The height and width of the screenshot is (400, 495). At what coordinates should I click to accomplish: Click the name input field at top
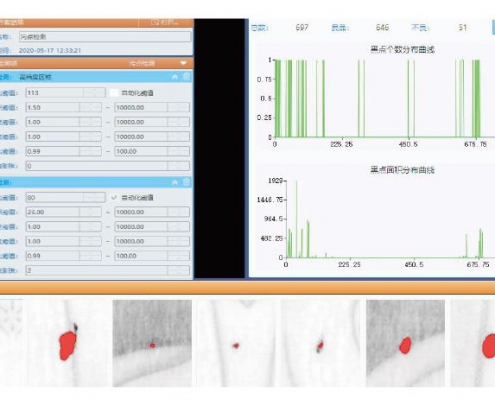[x=105, y=37]
